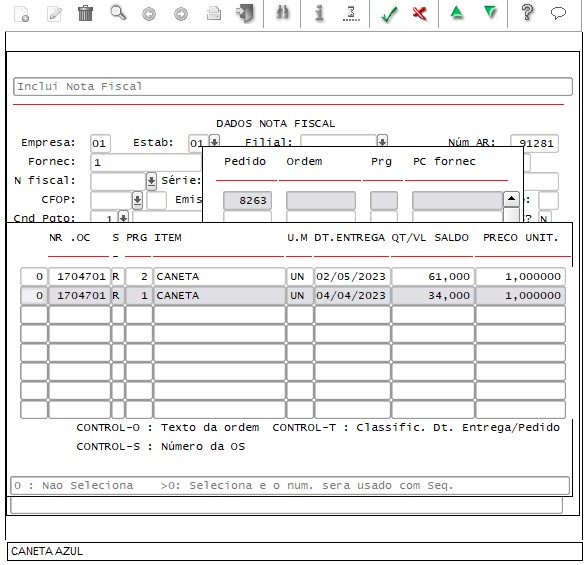The image size is (586, 565).
Task: Go to next record arrow icon
Action: tap(181, 15)
